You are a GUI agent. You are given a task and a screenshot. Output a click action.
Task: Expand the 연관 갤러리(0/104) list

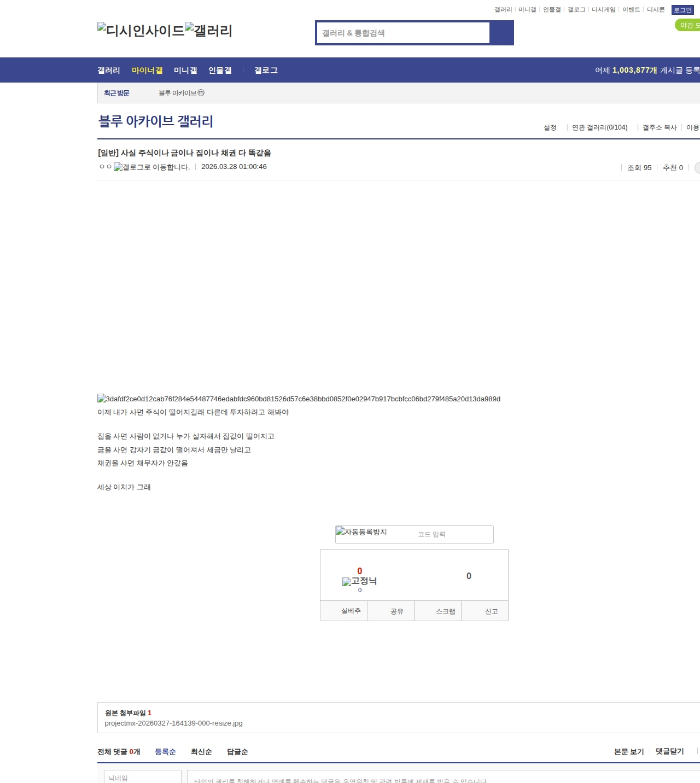click(x=599, y=127)
